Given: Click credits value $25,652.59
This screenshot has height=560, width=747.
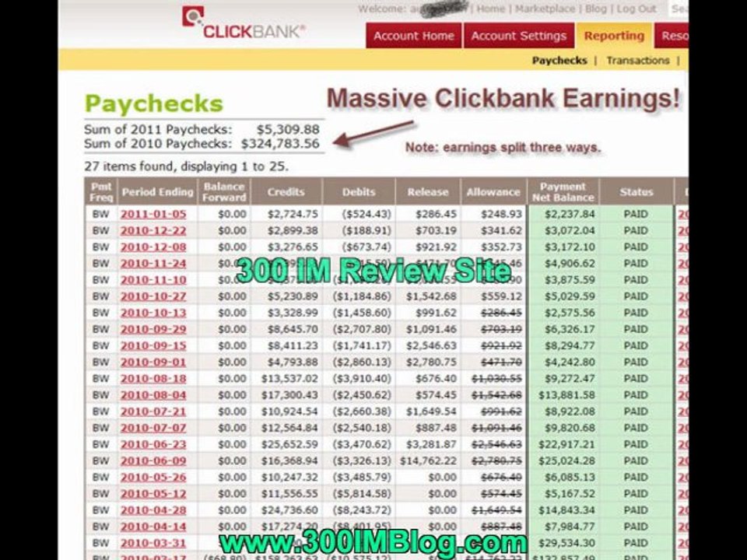Looking at the screenshot, I should pos(289,444).
